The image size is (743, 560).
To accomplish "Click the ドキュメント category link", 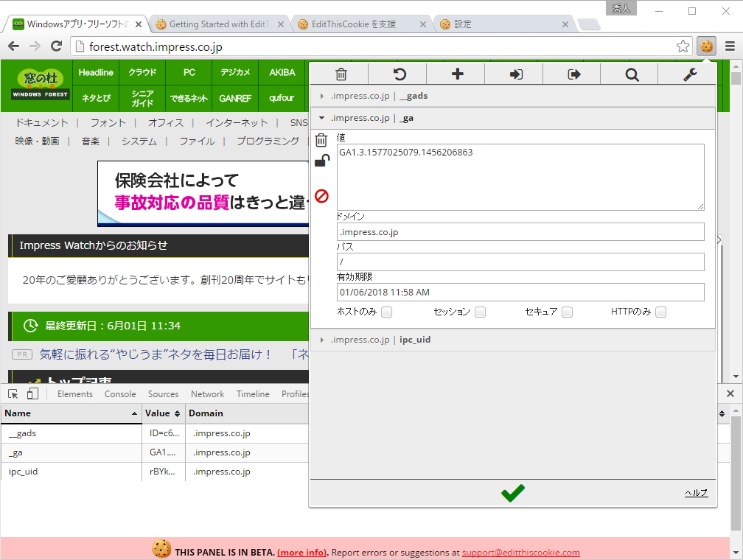I will 42,123.
